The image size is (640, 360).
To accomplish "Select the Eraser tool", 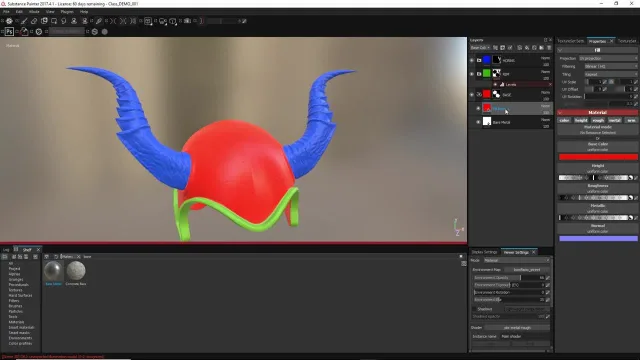I will click(34, 21).
